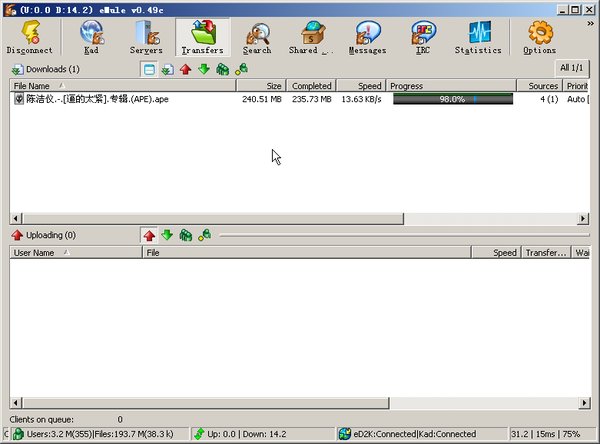Viewport: 600px width, 444px height.
Task: Click the 98.0% progress bar
Action: point(453,99)
